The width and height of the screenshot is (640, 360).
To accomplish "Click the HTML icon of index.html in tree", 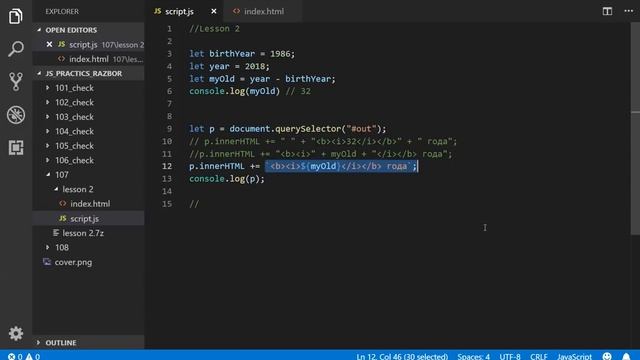I will pos(62,203).
